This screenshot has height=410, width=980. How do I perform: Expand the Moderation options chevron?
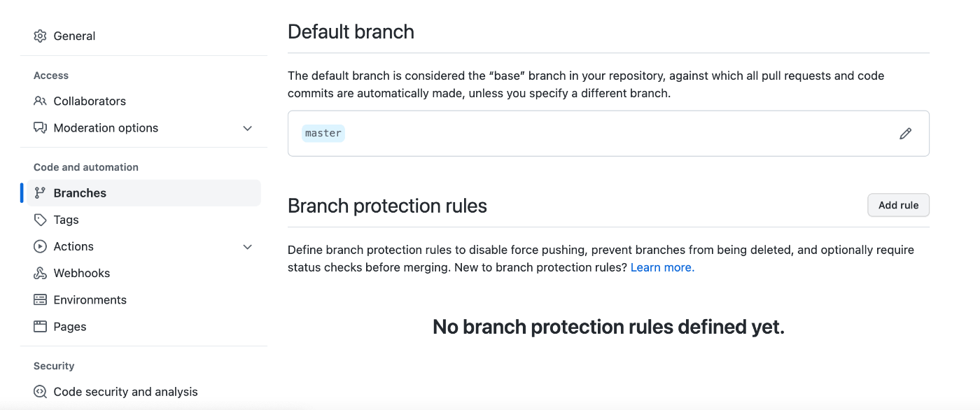247,128
